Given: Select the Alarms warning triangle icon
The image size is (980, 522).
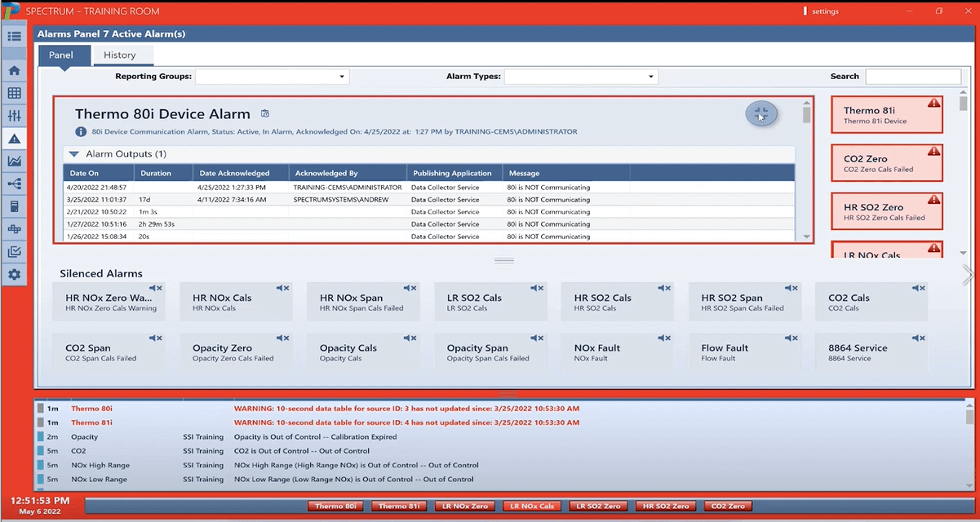Looking at the screenshot, I should pyautogui.click(x=14, y=139).
